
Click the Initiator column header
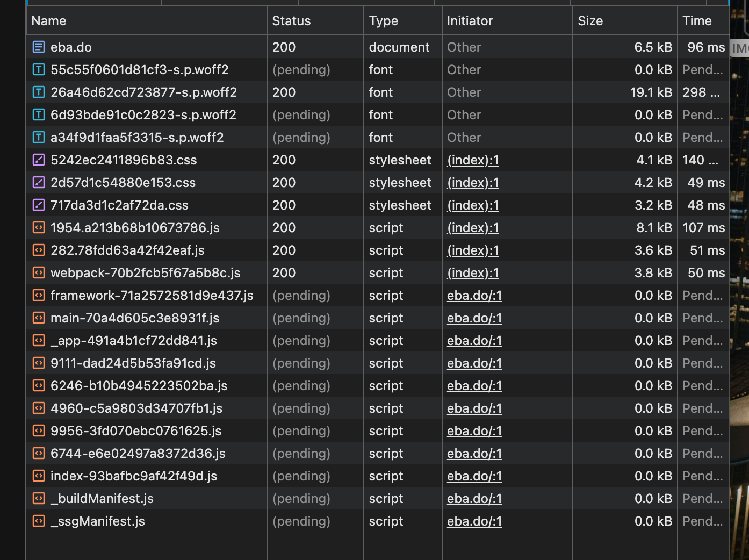[470, 21]
